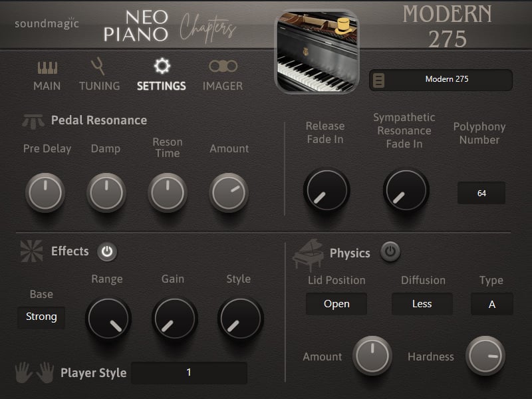The image size is (532, 399).
Task: Click the Range label in Effects
Action: pyautogui.click(x=107, y=279)
